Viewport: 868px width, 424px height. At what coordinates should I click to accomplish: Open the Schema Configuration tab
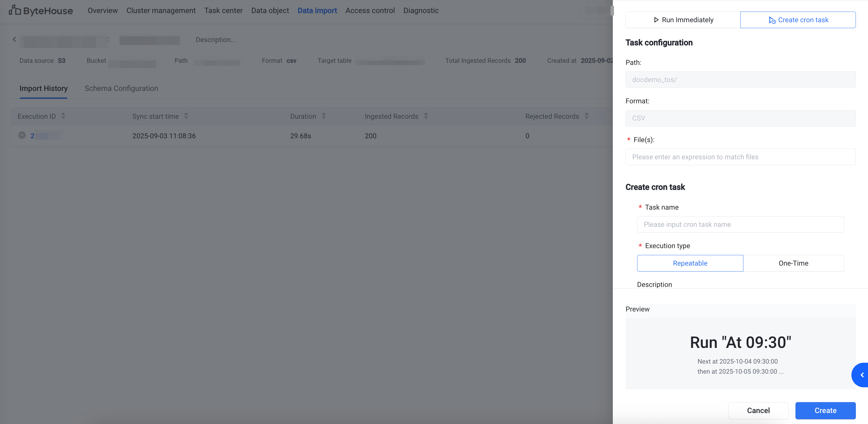[121, 88]
